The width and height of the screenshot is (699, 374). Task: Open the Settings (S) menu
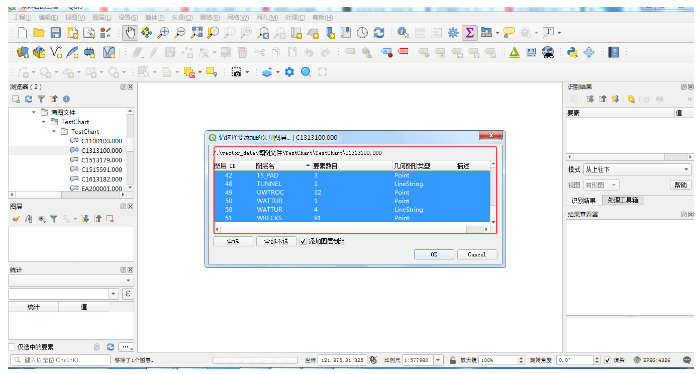point(128,17)
